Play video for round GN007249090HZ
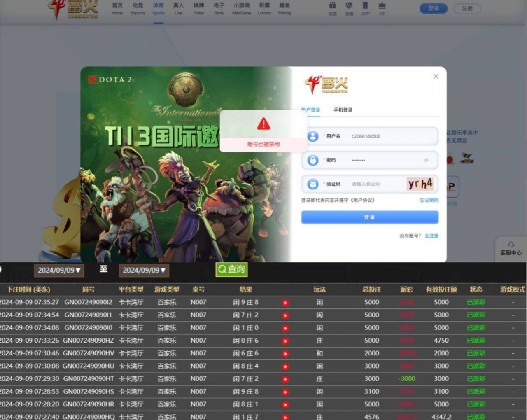The image size is (527, 420). (x=285, y=341)
